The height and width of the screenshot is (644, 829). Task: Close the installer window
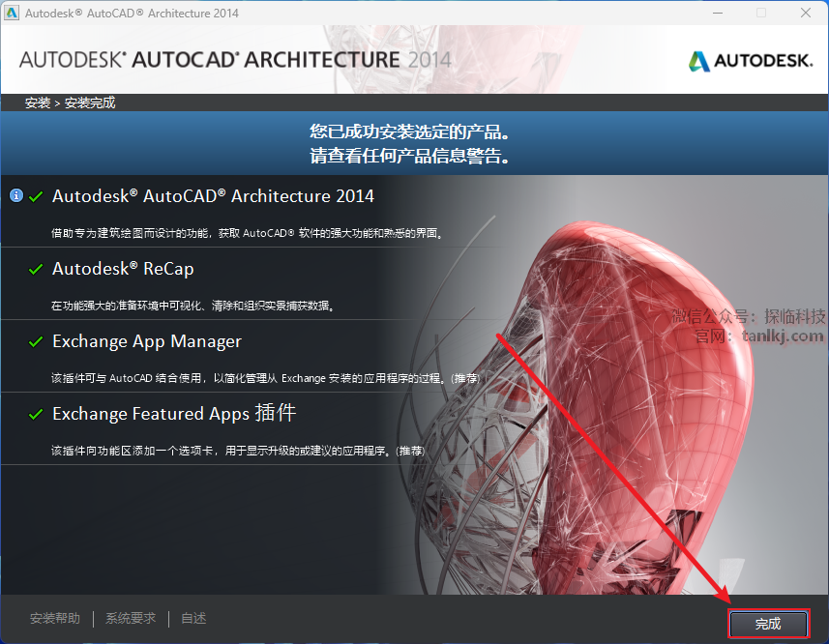pyautogui.click(x=805, y=14)
